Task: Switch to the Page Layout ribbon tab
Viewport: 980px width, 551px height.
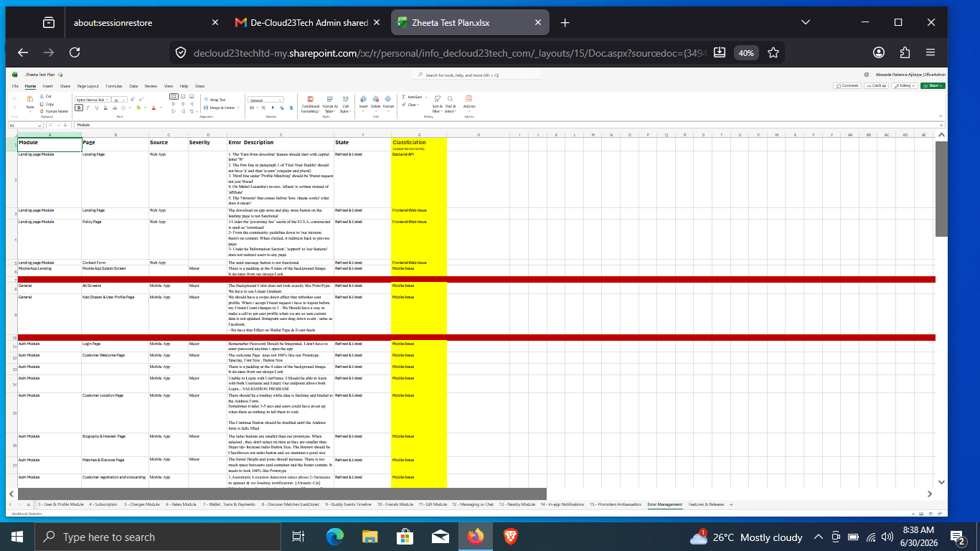Action: pos(88,86)
